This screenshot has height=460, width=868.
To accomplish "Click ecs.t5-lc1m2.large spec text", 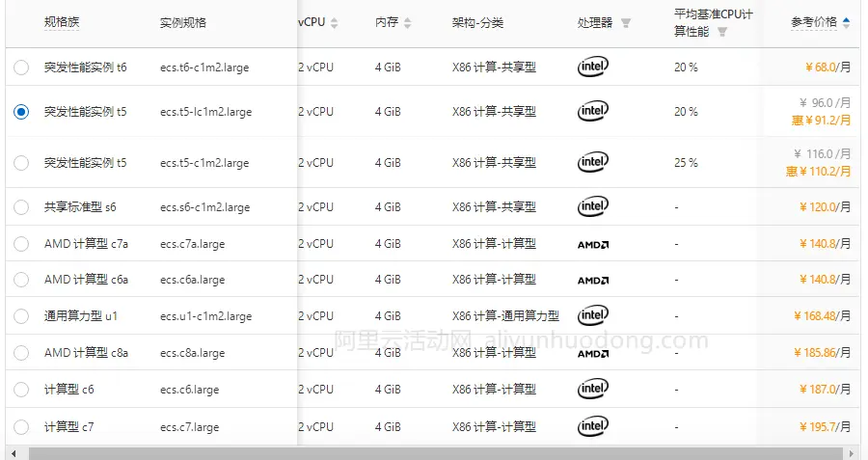I will 206,112.
